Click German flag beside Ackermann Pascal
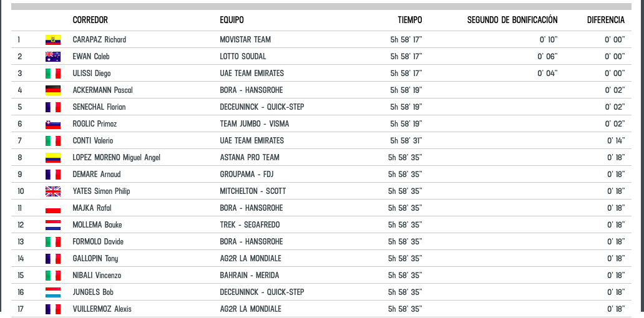Screen dimensions: 644x318 (x=53, y=90)
